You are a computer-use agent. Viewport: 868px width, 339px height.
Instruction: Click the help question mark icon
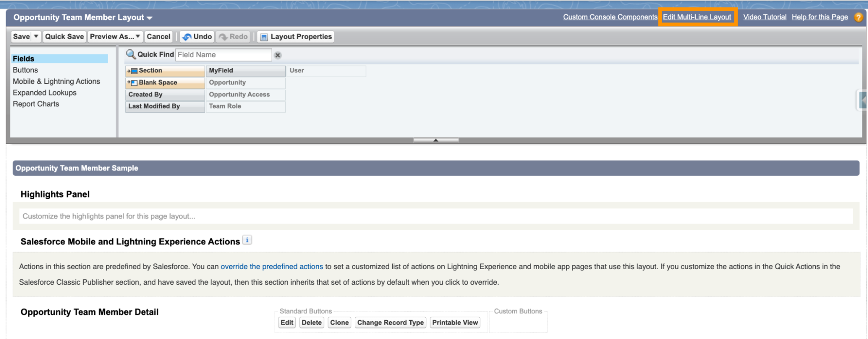[858, 17]
